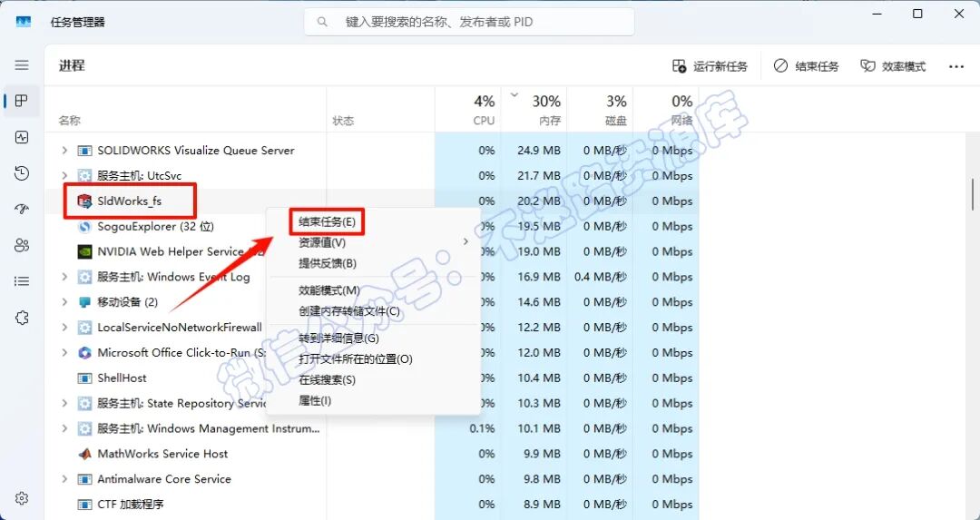
Task: Expand the 移动设备 (2) row
Action: (64, 302)
